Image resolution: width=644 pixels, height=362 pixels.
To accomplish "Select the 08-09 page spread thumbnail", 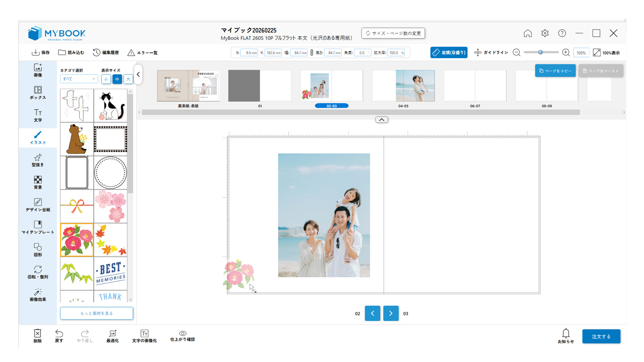I will 547,86.
